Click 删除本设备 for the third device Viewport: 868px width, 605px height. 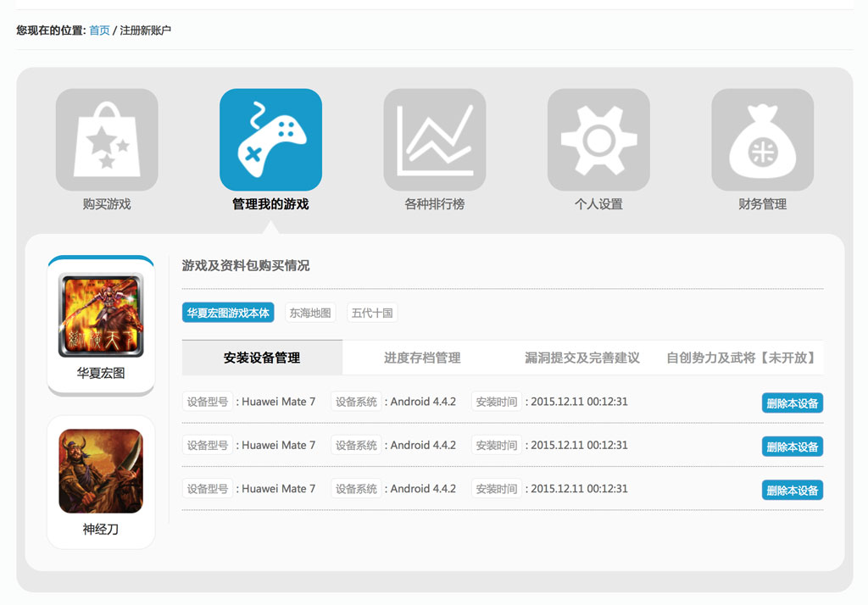coord(792,491)
